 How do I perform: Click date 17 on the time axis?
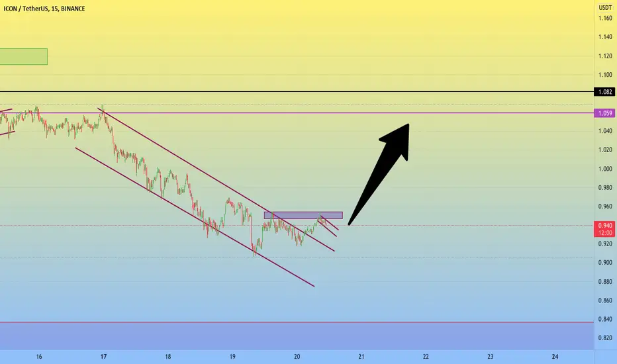coord(103,357)
